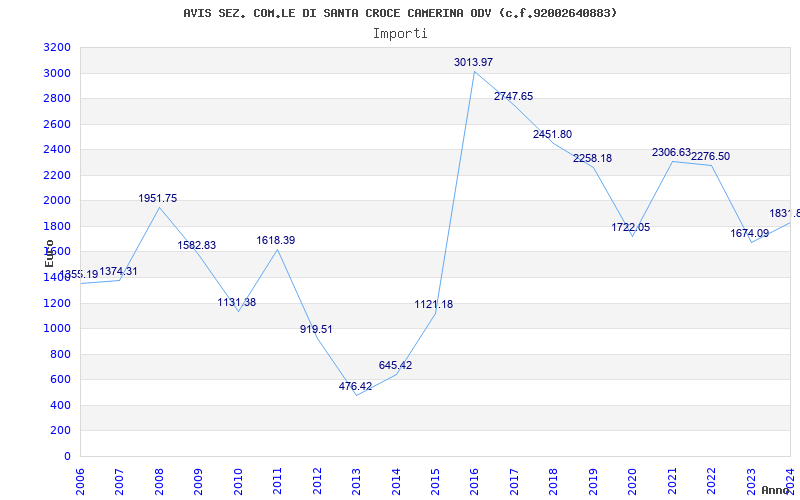Select the 2258.18 data label
The height and width of the screenshot is (500, 800).
(592, 159)
